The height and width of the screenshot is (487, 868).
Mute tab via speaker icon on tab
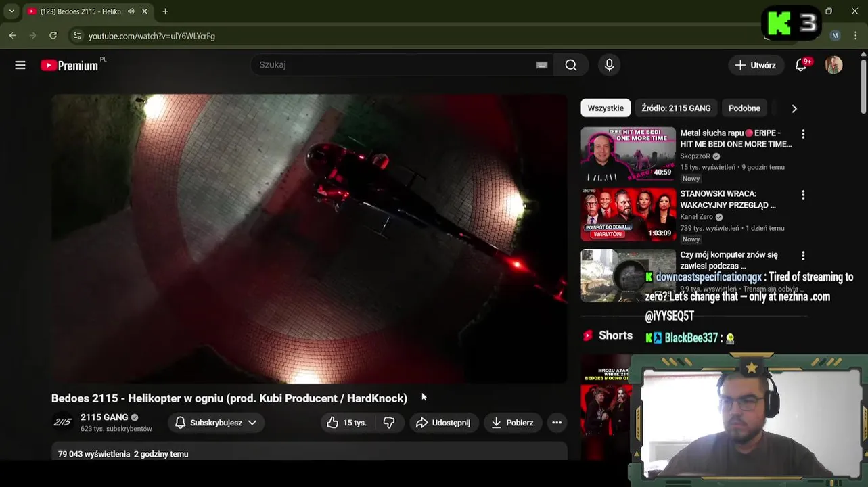coord(131,11)
